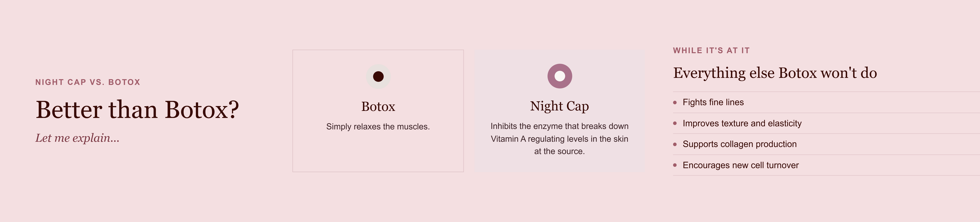Click the 'Fights fine lines' list item
Viewport: 980px width, 222px height.
pos(826,102)
